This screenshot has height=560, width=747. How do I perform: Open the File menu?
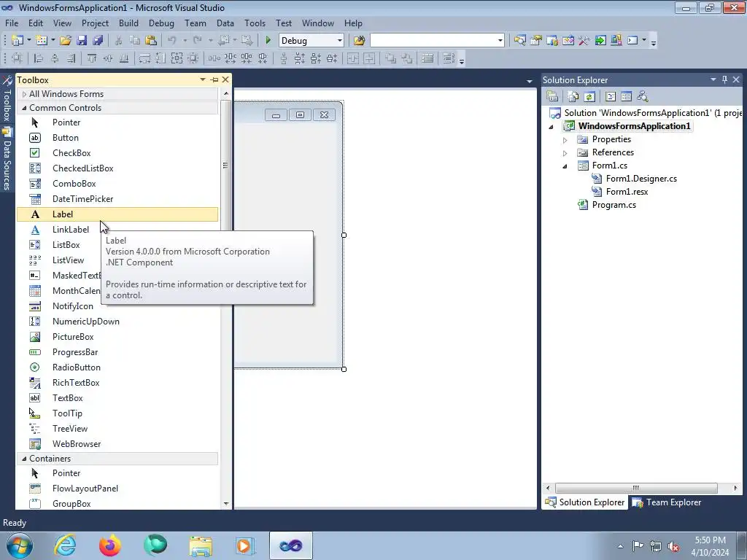12,23
